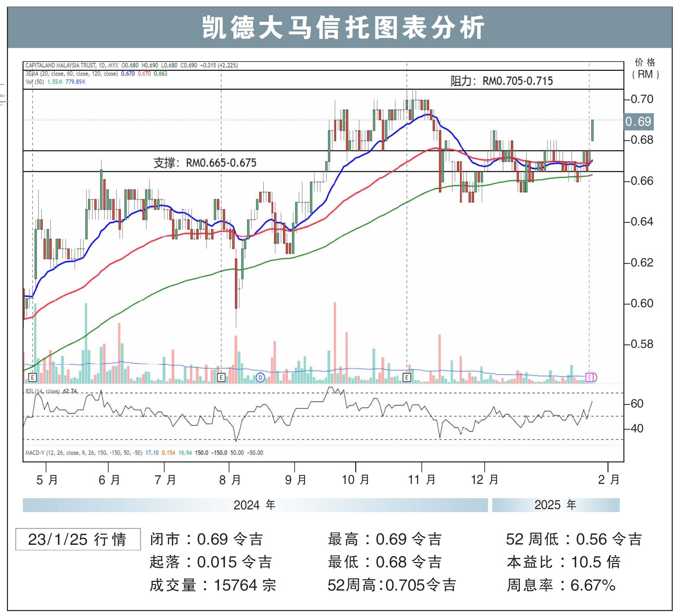
Task: Click the 0.64 price axis tick
Action: 642,221
